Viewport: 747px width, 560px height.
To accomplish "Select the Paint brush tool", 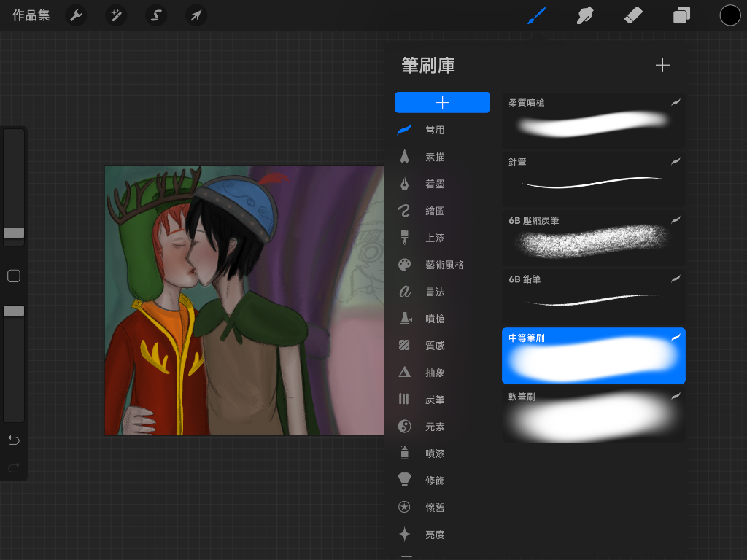I will [x=537, y=16].
